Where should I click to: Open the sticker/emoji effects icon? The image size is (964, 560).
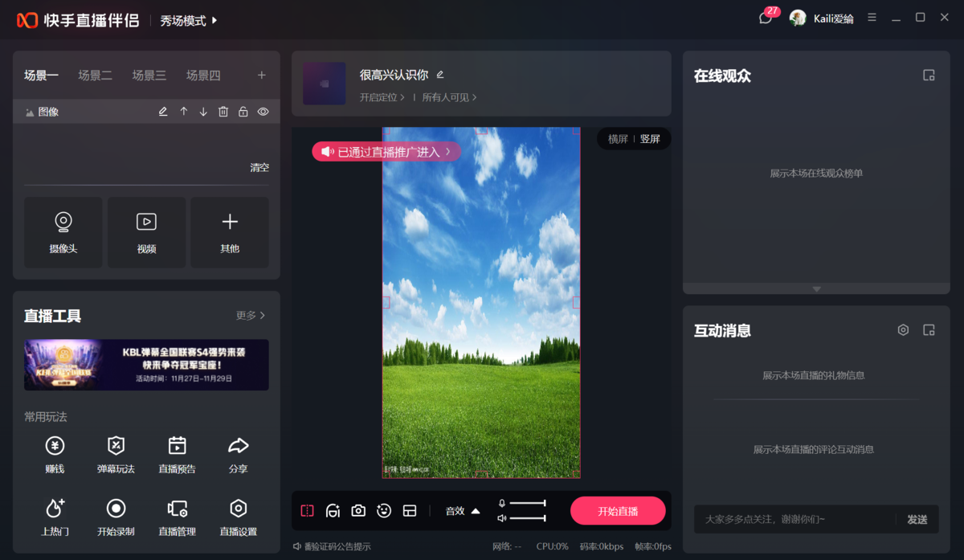click(x=383, y=510)
